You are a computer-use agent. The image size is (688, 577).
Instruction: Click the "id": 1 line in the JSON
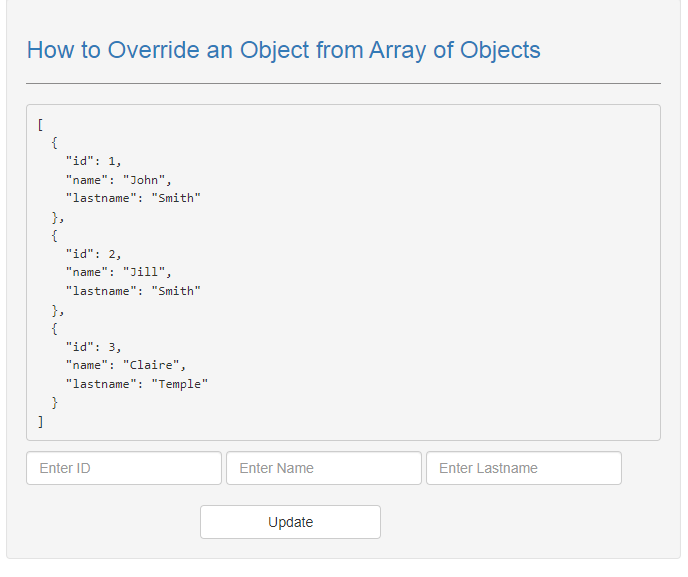93,161
